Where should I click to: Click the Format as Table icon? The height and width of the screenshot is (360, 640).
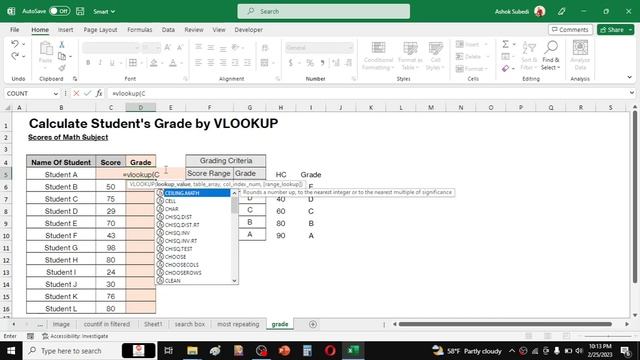(x=410, y=55)
